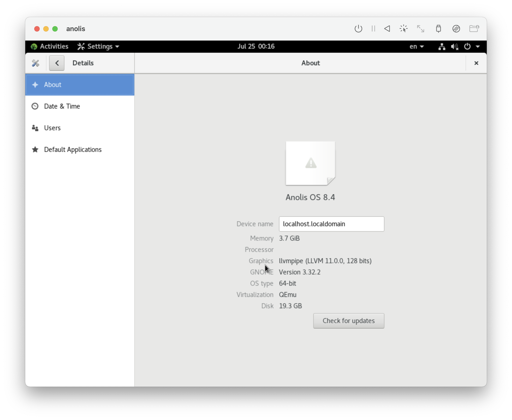
Task: Click the Check for updates button
Action: 348,321
